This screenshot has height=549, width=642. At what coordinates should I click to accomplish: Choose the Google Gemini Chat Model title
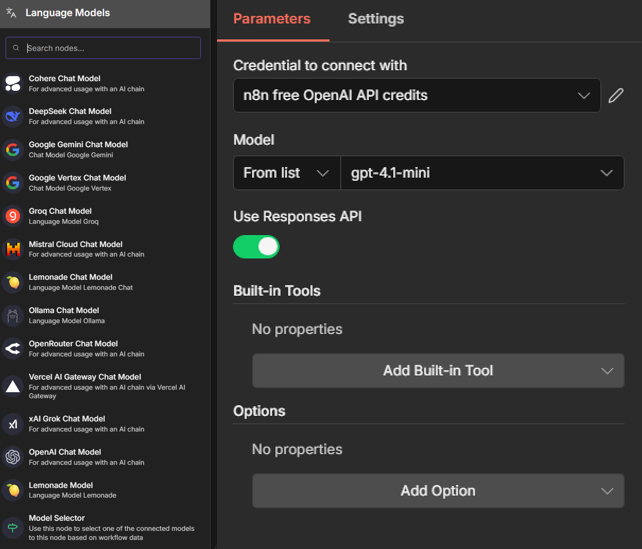[78, 145]
